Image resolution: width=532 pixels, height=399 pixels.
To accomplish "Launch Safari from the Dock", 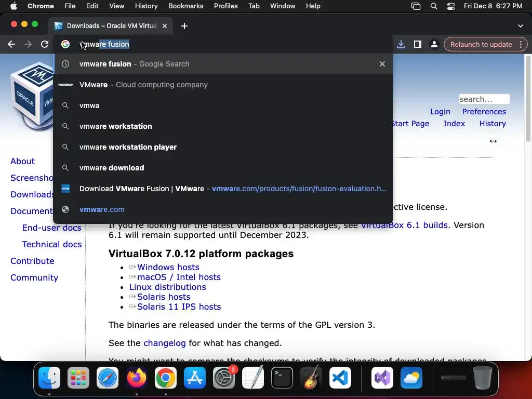I will pyautogui.click(x=108, y=378).
